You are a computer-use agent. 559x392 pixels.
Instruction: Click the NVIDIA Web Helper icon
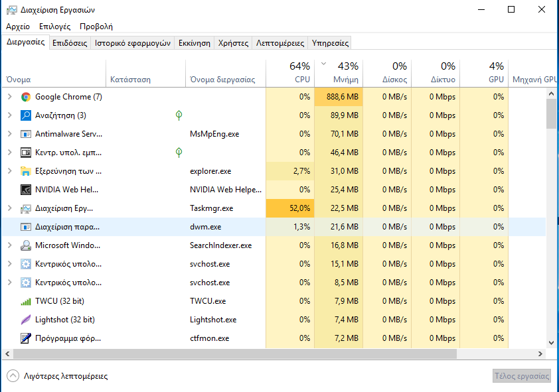coord(26,190)
